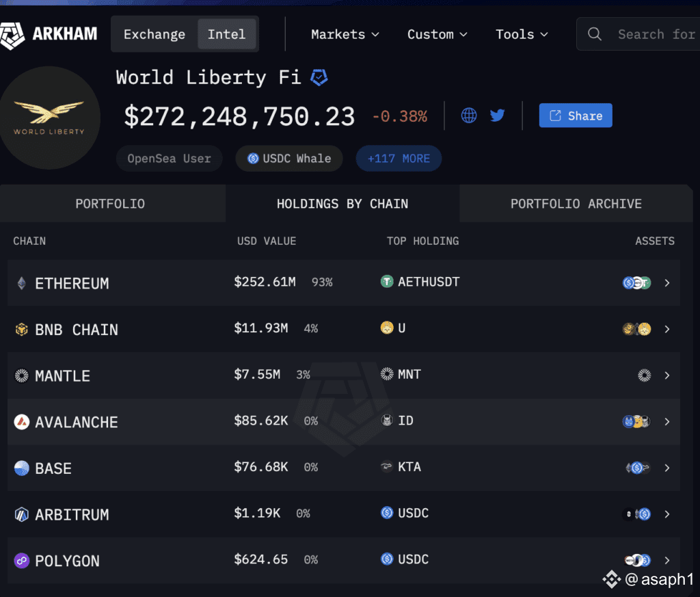Click the Avalanche chain logo
The image size is (700, 597).
pos(22,422)
